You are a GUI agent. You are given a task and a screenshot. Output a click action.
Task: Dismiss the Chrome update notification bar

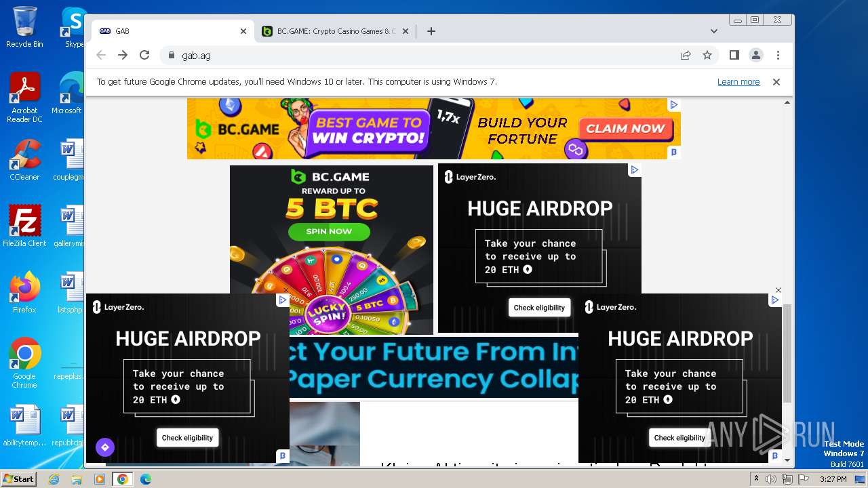tap(776, 82)
